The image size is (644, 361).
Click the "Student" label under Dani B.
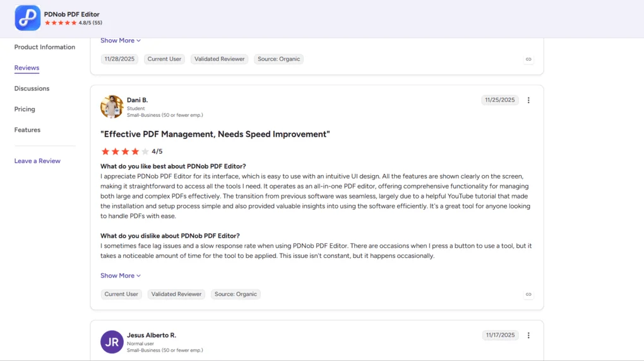(x=136, y=109)
